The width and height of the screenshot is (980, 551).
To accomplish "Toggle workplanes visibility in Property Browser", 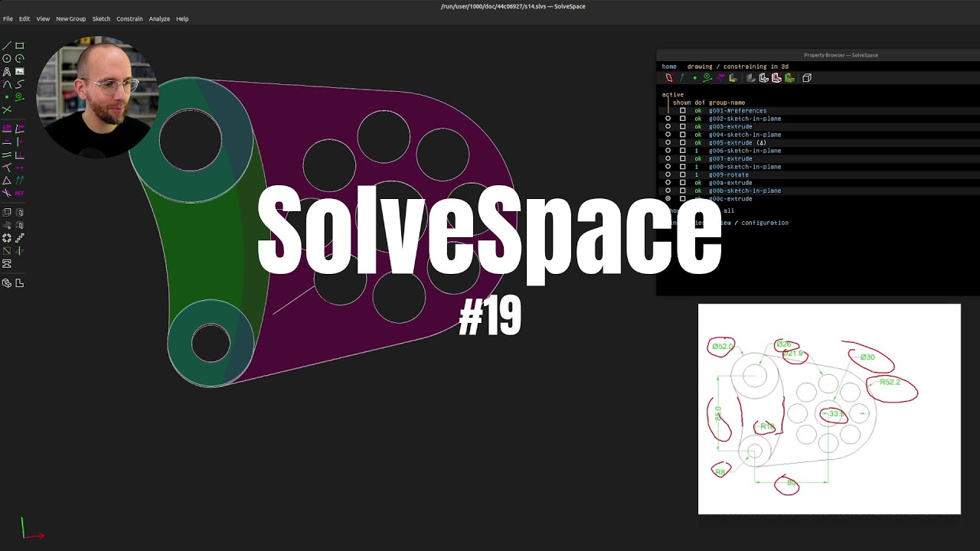I will [669, 77].
